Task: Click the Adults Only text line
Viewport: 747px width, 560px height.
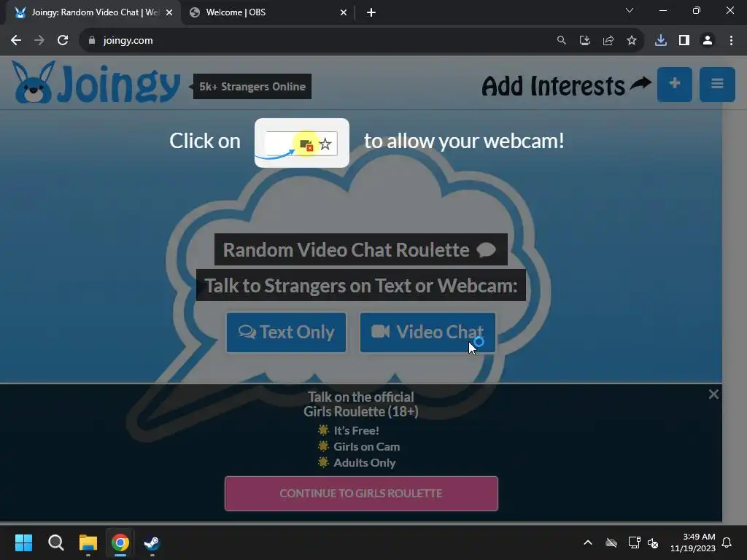Action: coord(365,463)
